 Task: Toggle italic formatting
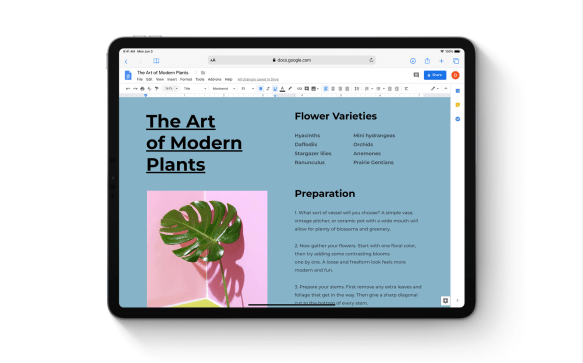pos(268,89)
